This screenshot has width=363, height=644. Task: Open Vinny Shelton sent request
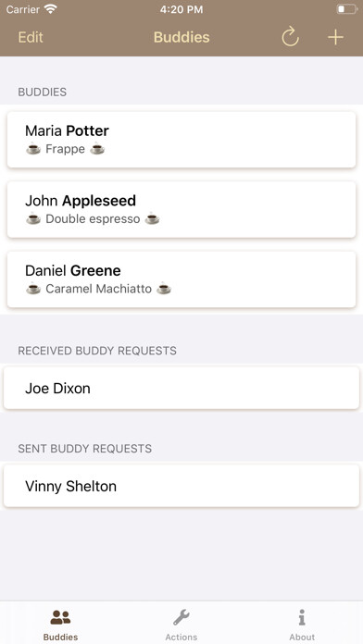pos(181,486)
